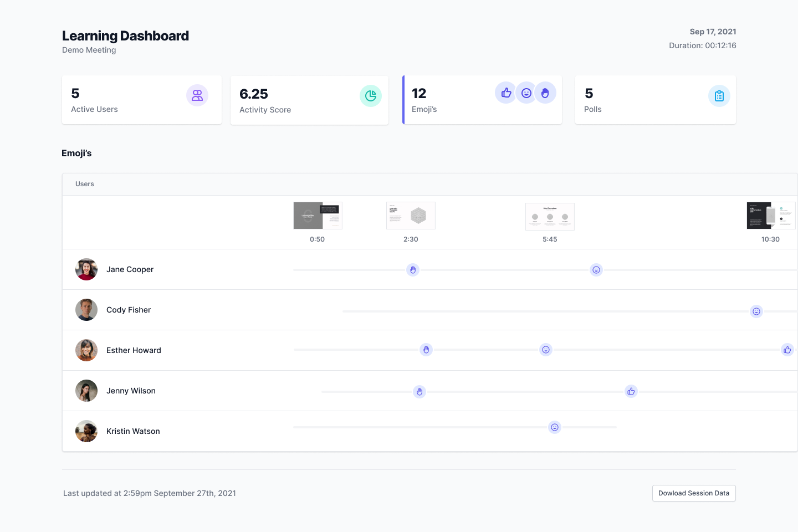Click the thumbs up icon in Emoji's card

click(506, 93)
